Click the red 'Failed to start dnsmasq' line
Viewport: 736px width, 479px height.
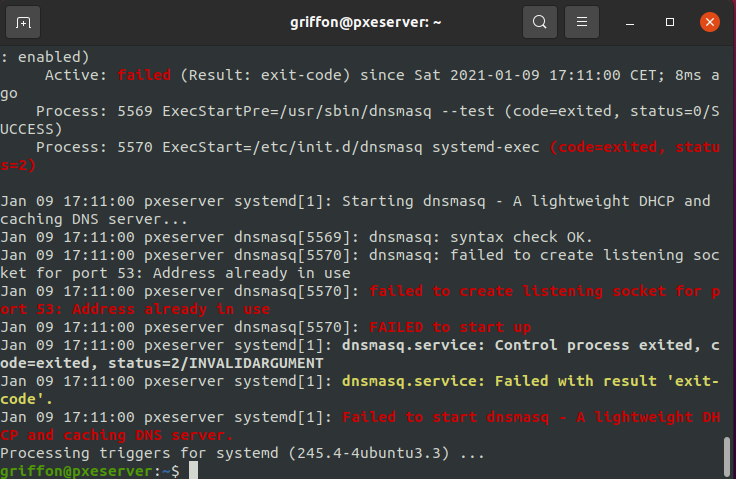pos(448,417)
